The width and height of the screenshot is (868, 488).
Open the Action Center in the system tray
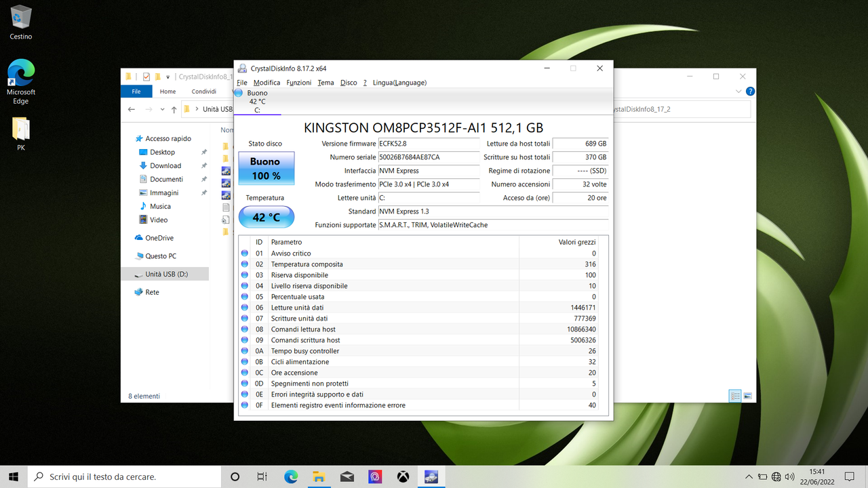tap(849, 476)
